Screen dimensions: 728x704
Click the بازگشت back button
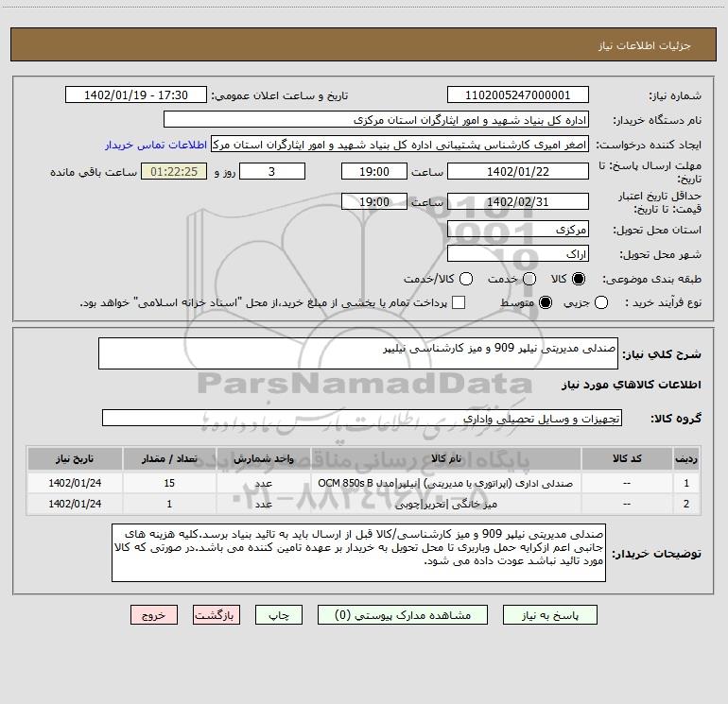click(217, 615)
